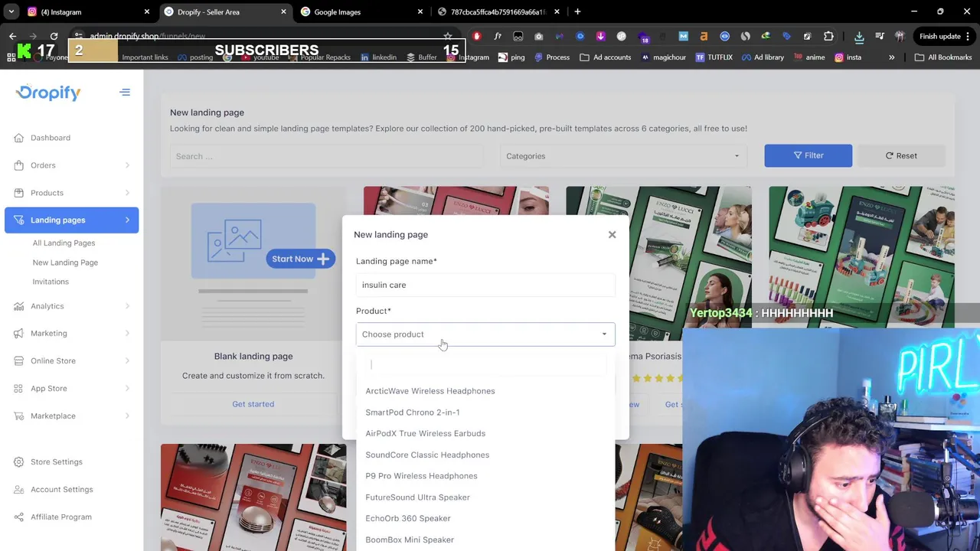Click the App Store icon in sidebar
Screen dimensions: 980x551
point(18,389)
